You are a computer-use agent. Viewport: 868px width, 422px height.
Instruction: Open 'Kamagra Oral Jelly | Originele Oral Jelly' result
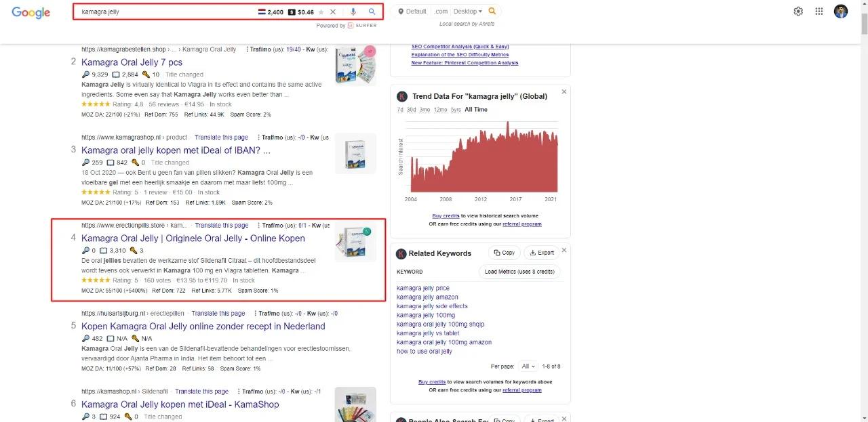pos(193,238)
